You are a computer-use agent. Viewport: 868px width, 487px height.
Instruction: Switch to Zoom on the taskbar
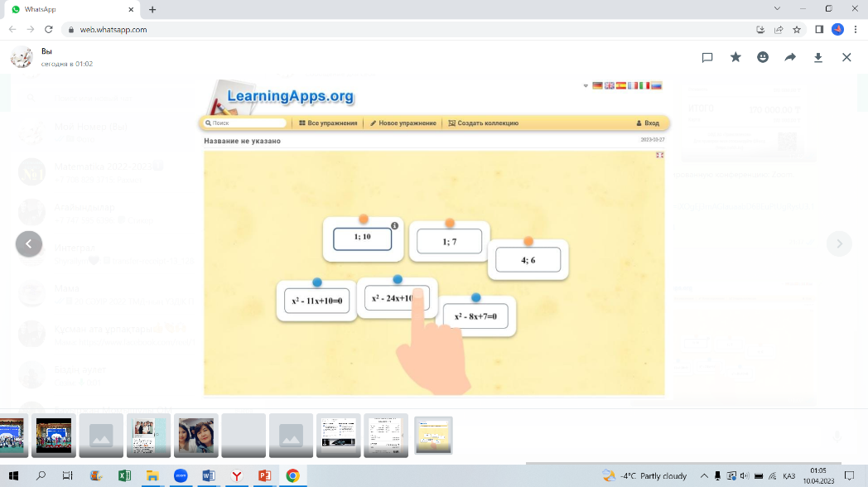tap(181, 476)
